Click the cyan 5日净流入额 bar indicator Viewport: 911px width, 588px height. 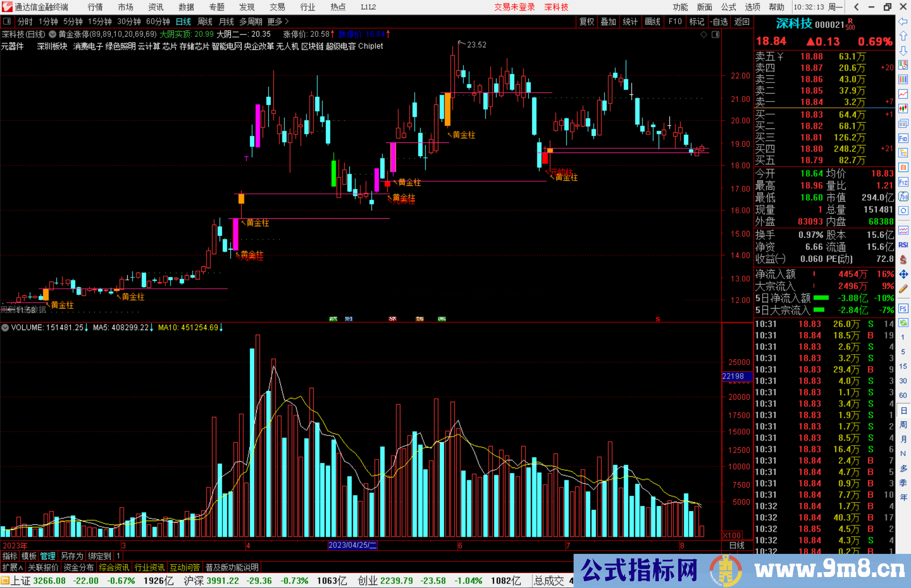tap(821, 298)
